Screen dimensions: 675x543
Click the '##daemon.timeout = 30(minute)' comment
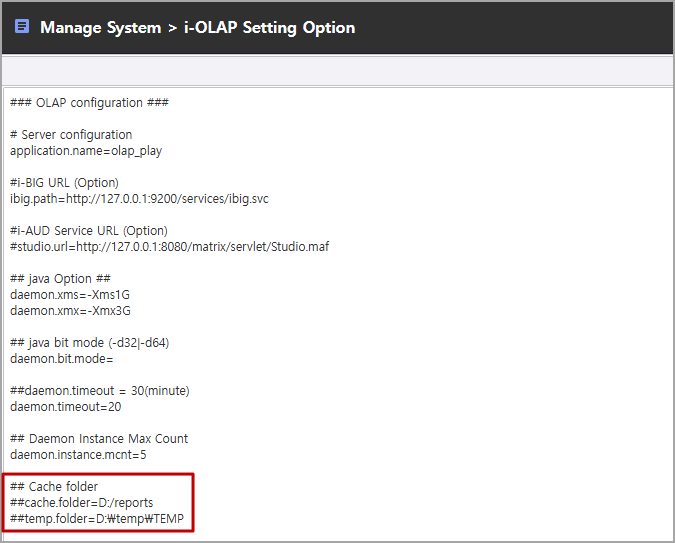pos(99,391)
